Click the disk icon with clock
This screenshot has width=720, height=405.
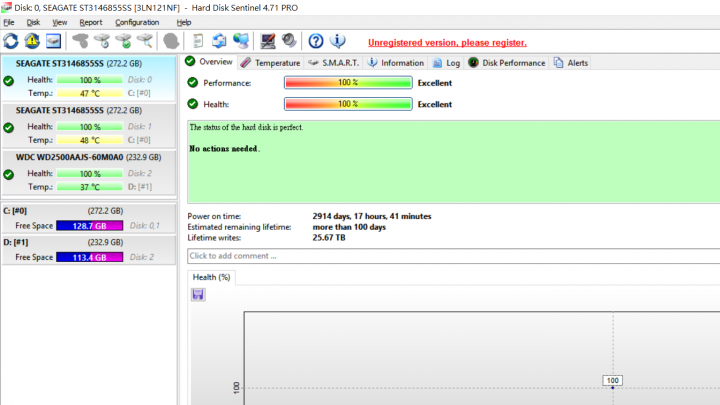tap(102, 41)
